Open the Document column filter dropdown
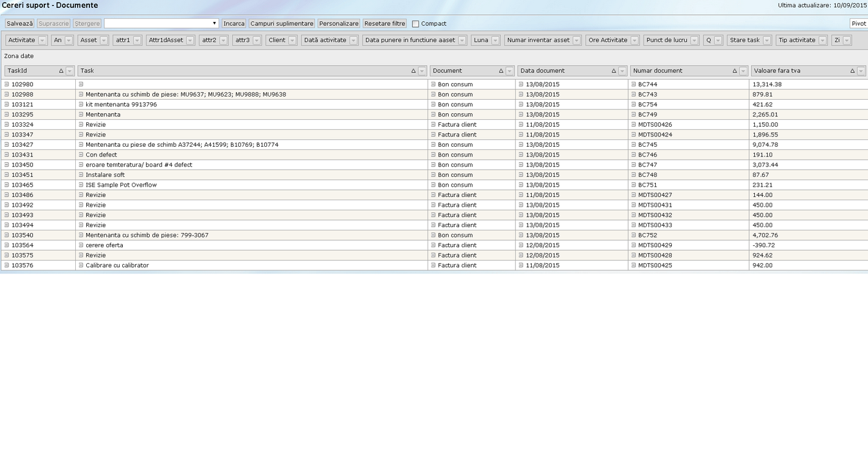This screenshot has width=868, height=457. (510, 71)
